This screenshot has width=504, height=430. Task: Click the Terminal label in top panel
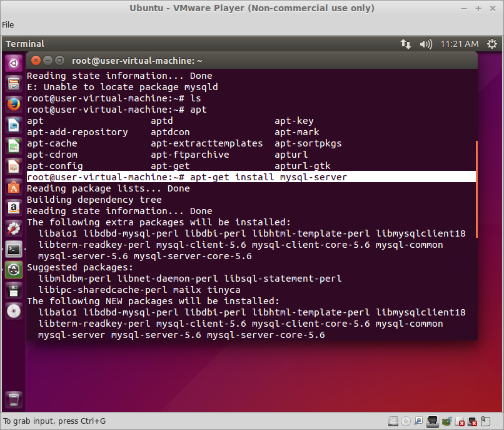pyautogui.click(x=25, y=44)
